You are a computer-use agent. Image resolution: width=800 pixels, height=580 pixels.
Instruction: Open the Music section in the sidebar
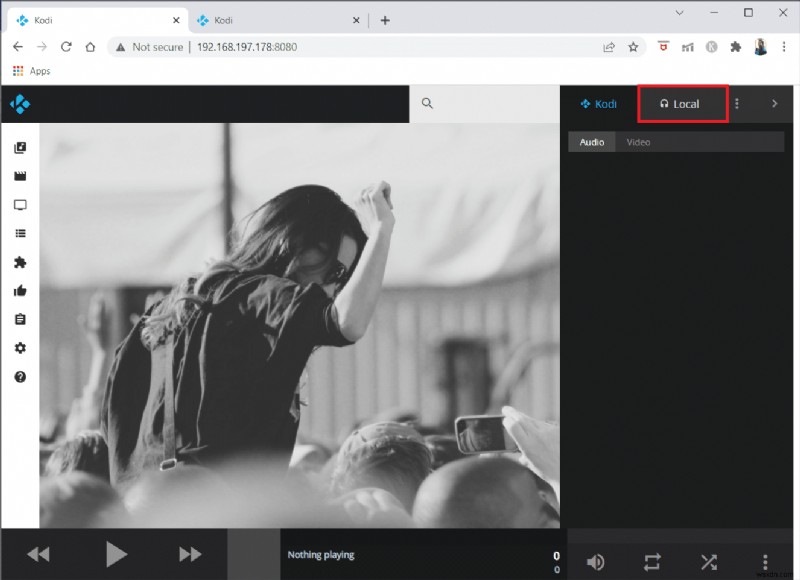pos(18,147)
